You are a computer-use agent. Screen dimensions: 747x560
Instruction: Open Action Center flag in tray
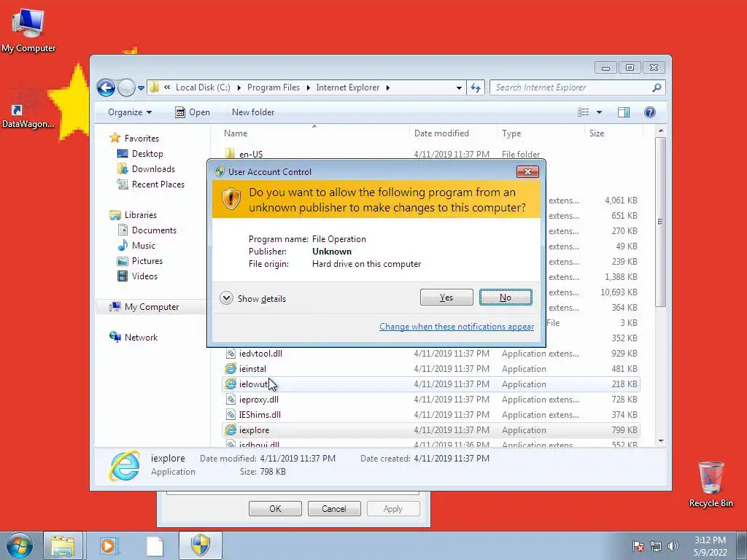tap(638, 546)
